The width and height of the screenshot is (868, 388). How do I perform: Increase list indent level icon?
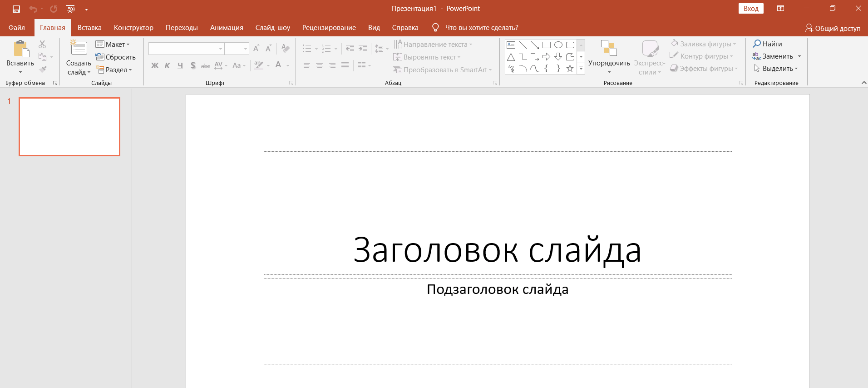[362, 48]
